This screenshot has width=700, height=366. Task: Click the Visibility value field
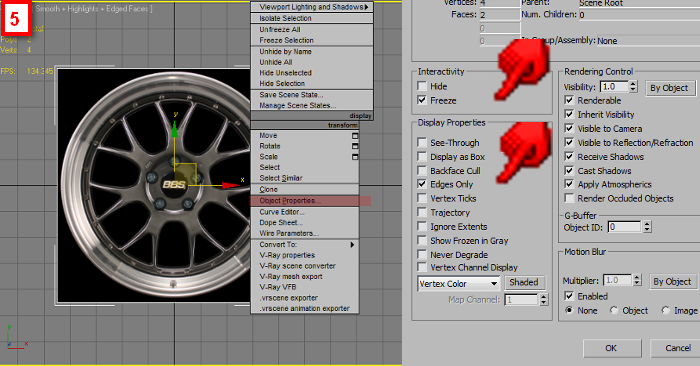[613, 87]
